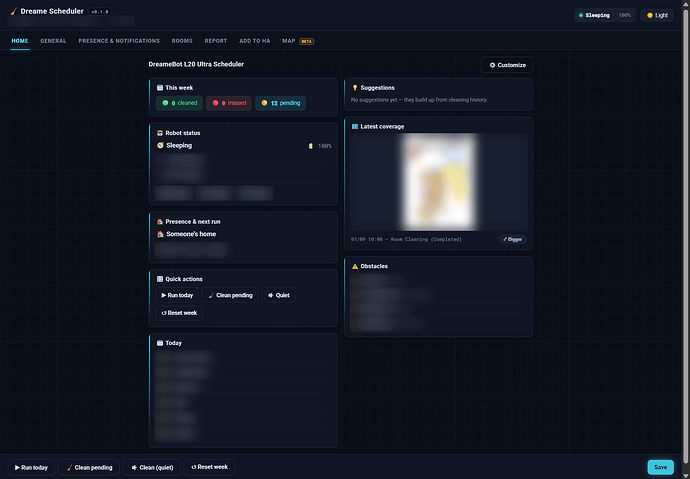Image resolution: width=690 pixels, height=479 pixels.
Task: Click the sun icon on Light button
Action: (x=650, y=15)
